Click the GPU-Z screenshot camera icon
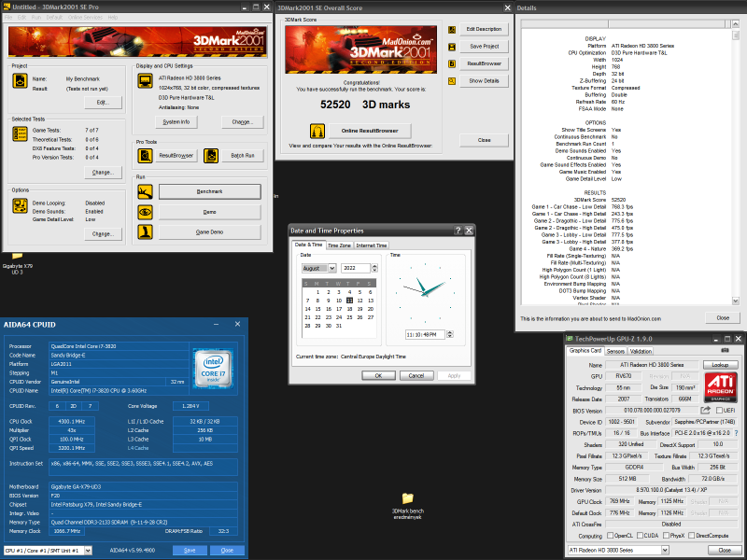 click(726, 351)
